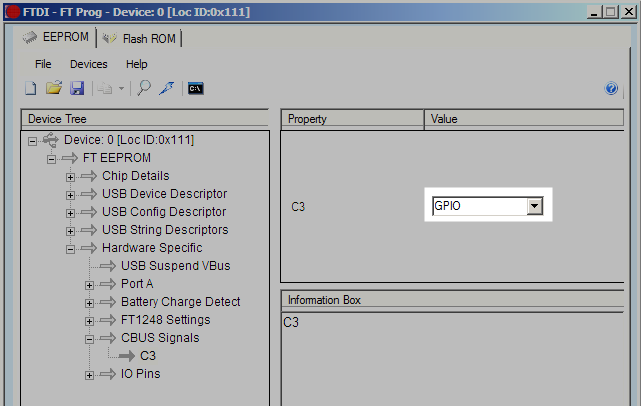This screenshot has height=406, width=641.
Task: Select USB Config Descriptor tree item
Action: coord(164,212)
